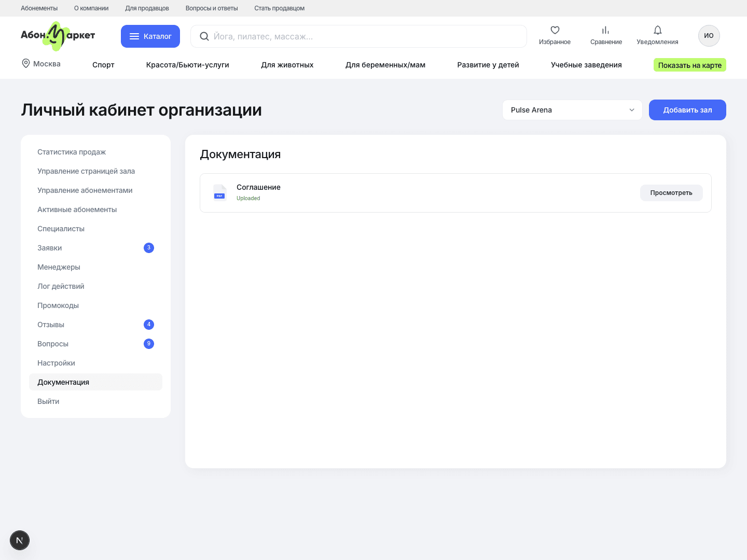This screenshot has width=747, height=560.
Task: Open the ИО user avatar
Action: pyautogui.click(x=709, y=36)
